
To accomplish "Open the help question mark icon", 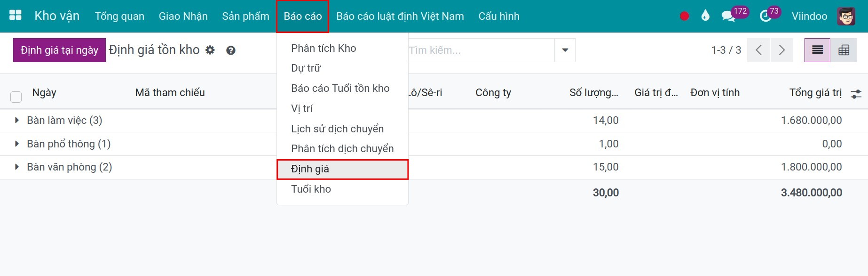I will (x=230, y=50).
